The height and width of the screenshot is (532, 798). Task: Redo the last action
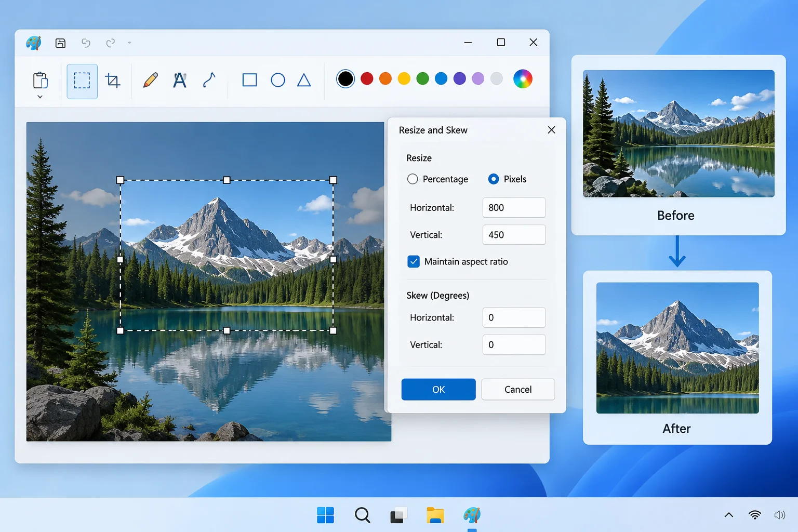pos(110,43)
